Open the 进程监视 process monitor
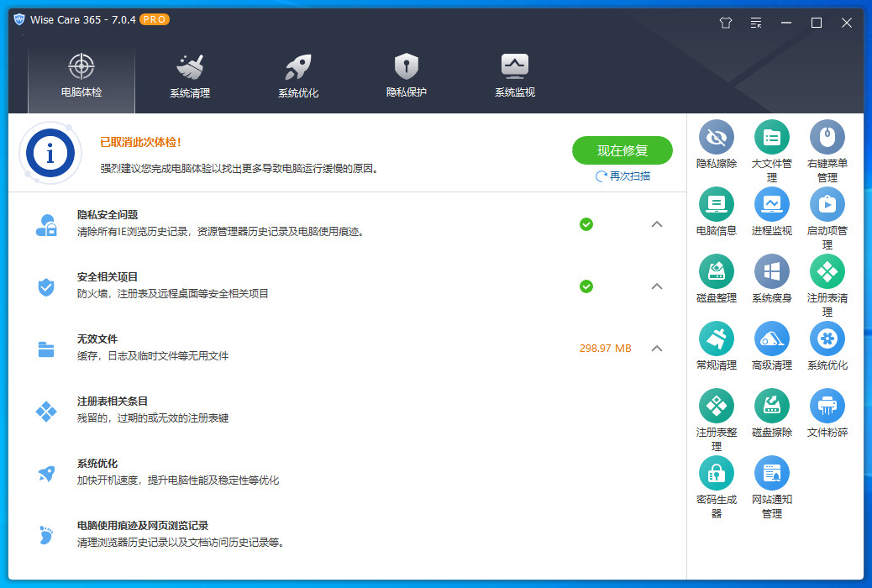Screen dimensions: 872x588 click(x=772, y=212)
